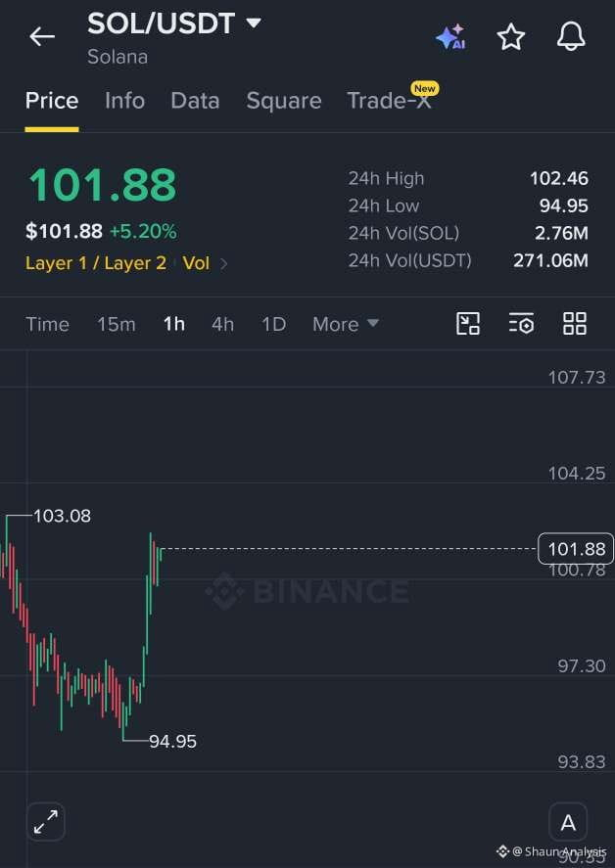The width and height of the screenshot is (615, 868).
Task: Go back with the left arrow icon
Action: tap(42, 37)
